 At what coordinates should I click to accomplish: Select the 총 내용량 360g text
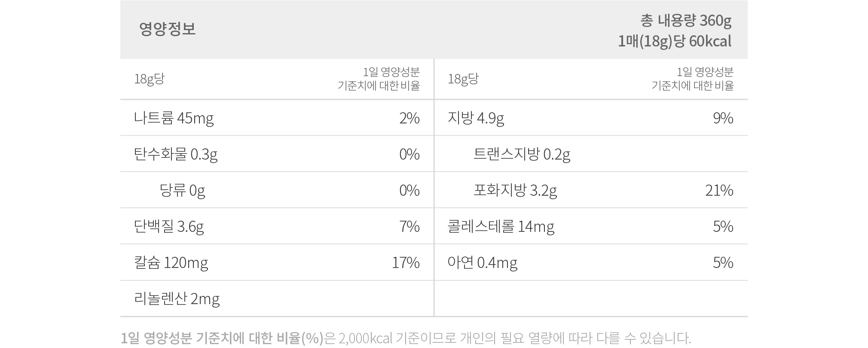click(686, 20)
